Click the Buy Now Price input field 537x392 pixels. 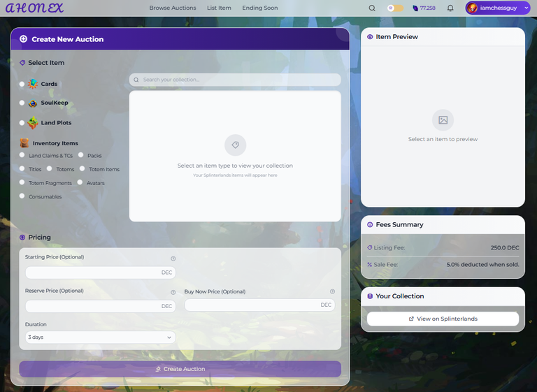tap(259, 305)
